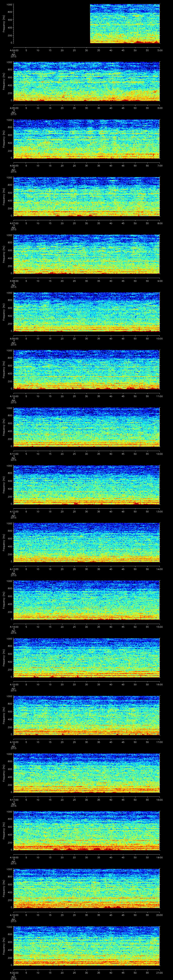
Task: Click the spectrogram panel starting at 4:04:00
Action: [87, 24]
